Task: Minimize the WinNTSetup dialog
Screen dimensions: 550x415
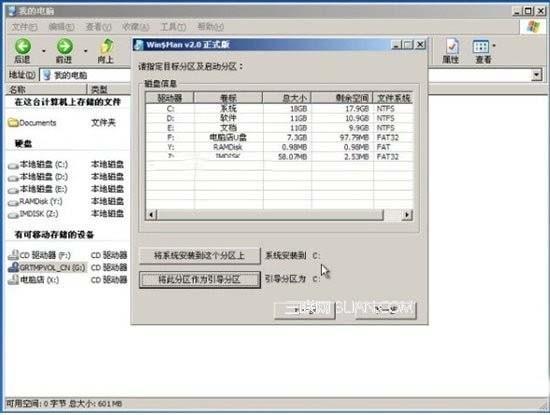Action: [x=396, y=45]
